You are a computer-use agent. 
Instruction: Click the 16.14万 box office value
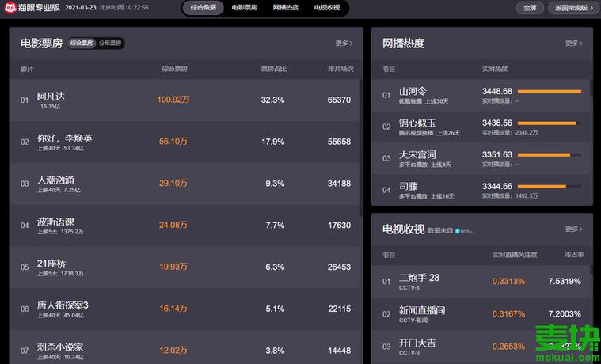click(x=173, y=309)
